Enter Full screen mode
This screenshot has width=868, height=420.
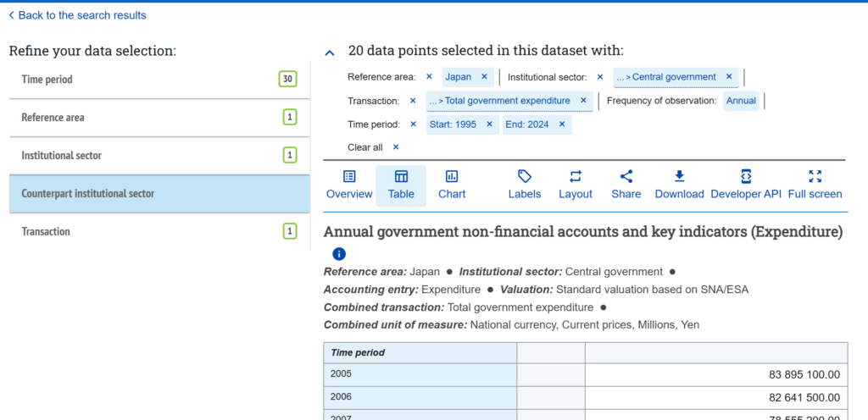[x=815, y=185]
